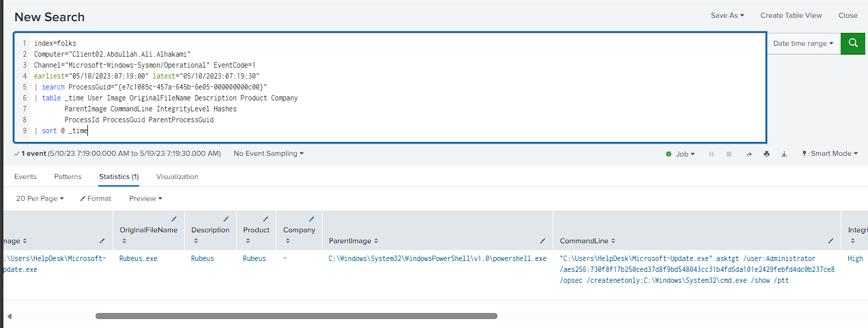Expand the Save As menu

727,15
